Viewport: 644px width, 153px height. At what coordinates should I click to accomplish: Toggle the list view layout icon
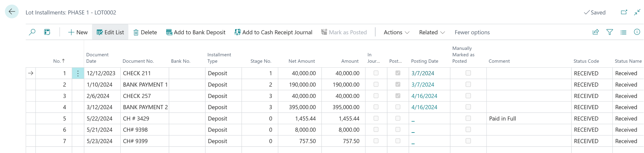coord(623,32)
